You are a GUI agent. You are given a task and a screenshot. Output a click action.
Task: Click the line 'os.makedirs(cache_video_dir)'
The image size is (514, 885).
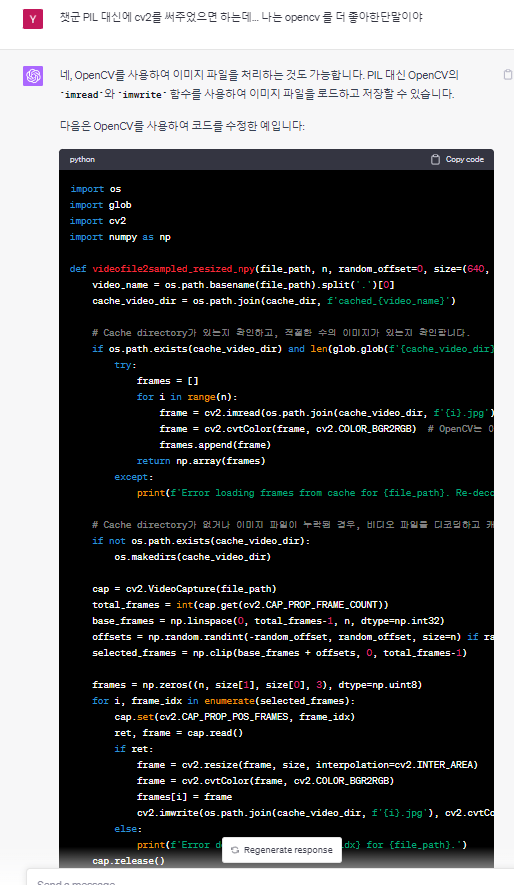(192, 557)
